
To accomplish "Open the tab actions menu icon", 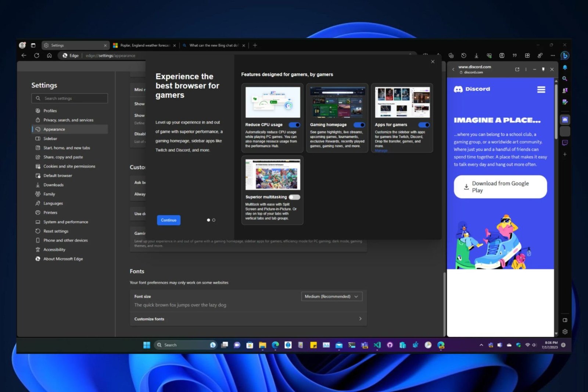I will click(x=33, y=45).
